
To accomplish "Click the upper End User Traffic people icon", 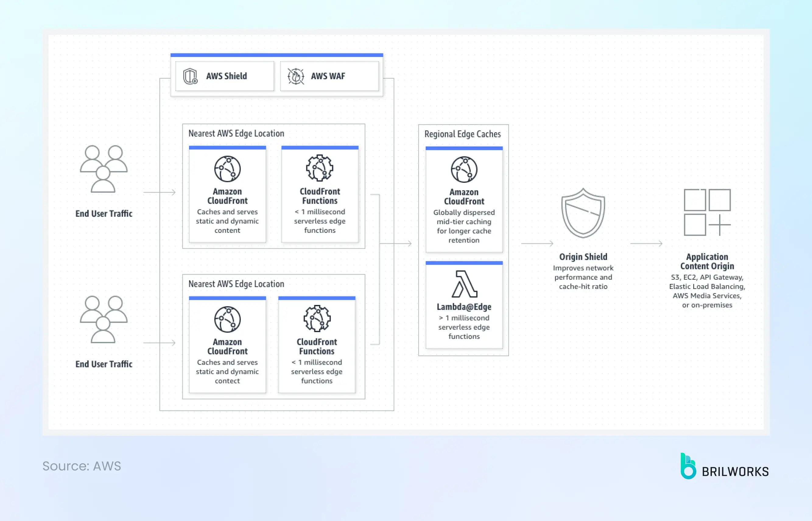I will pos(104,169).
